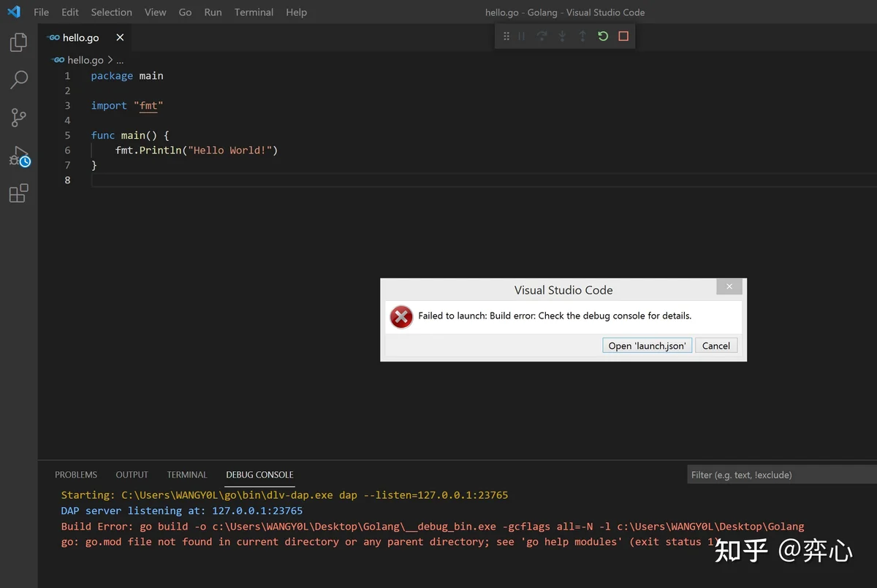This screenshot has height=588, width=877.
Task: Click the 'Starting: ...dlv-dap.exe' console line
Action: tap(284, 495)
